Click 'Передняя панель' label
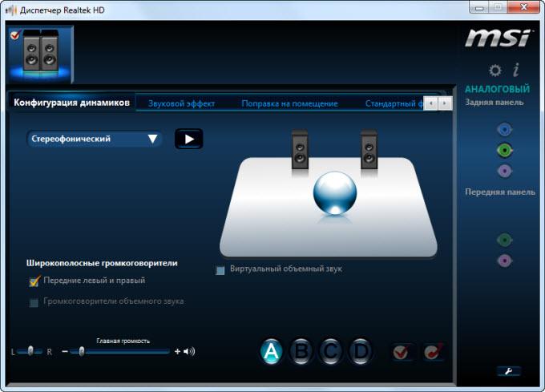 coord(500,192)
